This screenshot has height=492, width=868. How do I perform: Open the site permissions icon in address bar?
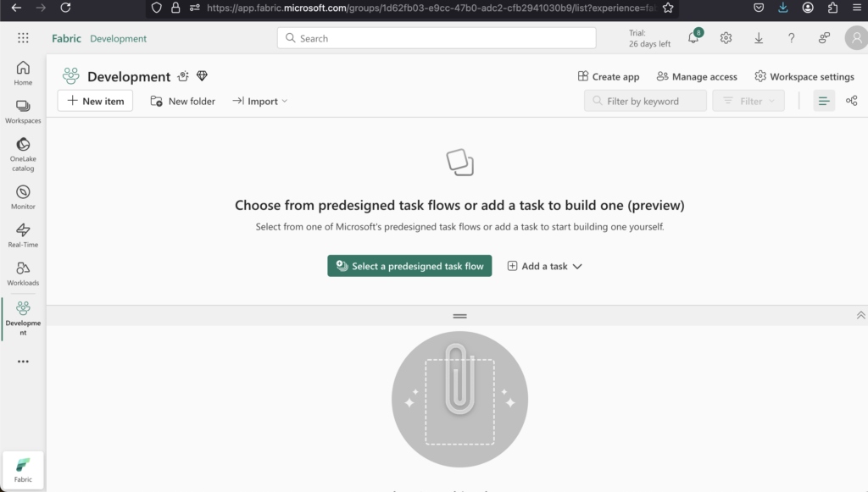pos(195,8)
